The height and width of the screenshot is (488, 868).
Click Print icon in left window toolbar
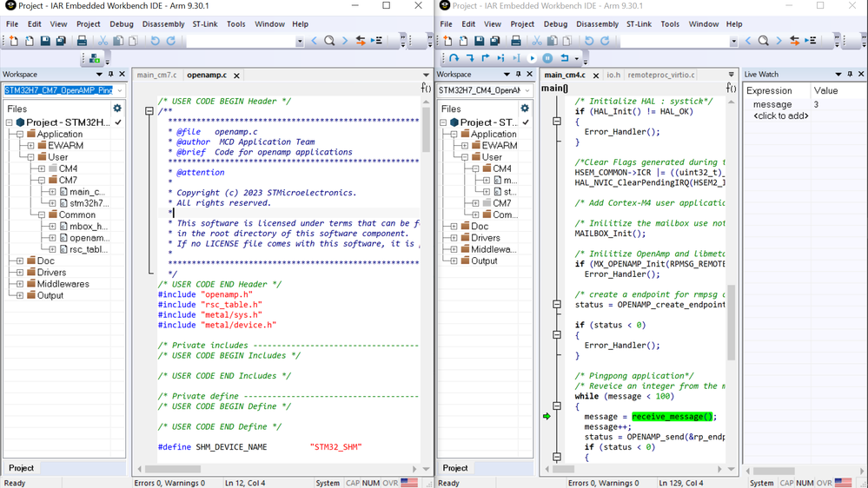[x=82, y=41]
